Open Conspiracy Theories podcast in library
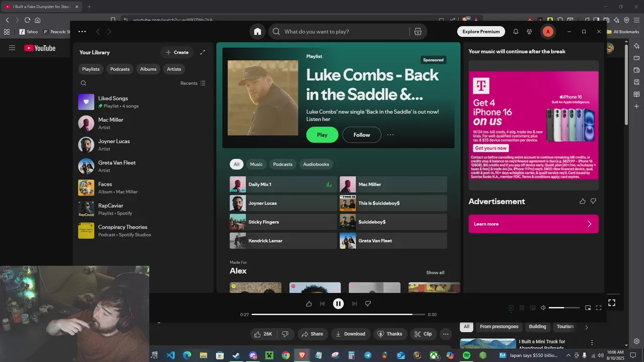Viewport: 644px width, 362px height. pyautogui.click(x=143, y=231)
